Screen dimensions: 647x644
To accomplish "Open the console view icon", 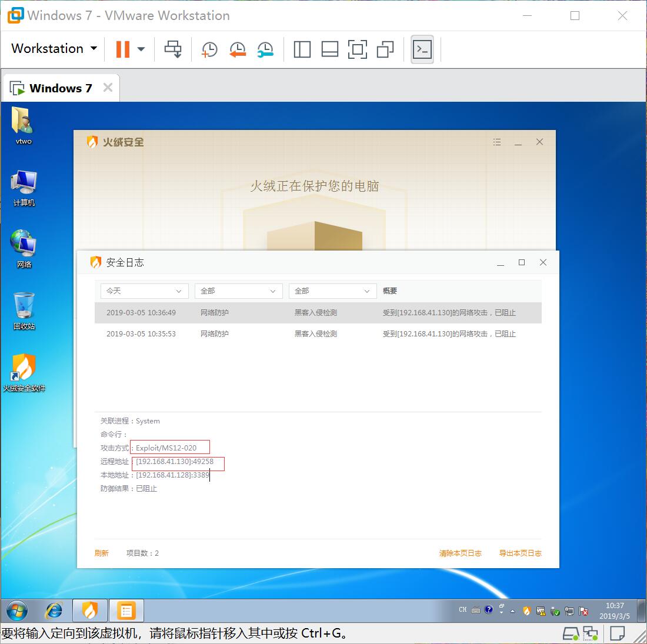I will pos(422,49).
